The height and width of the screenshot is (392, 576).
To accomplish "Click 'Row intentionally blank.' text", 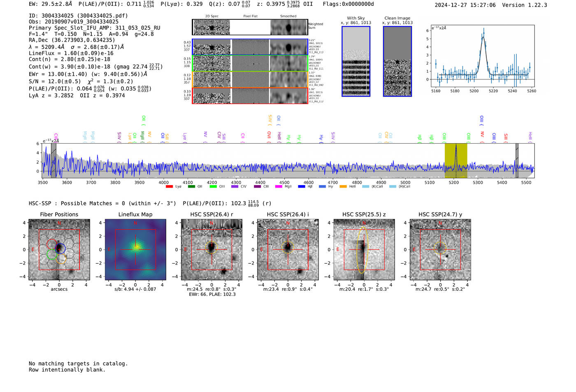I will (67, 370).
